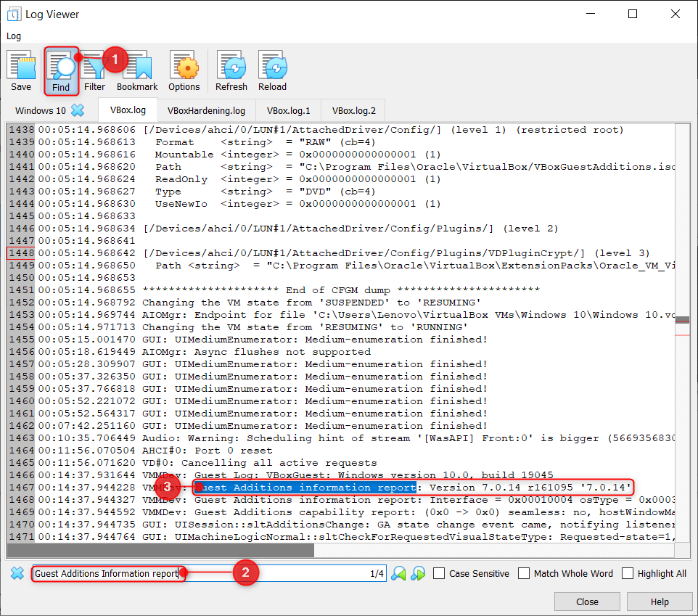Click the Help button
This screenshot has width=698, height=616.
click(660, 601)
